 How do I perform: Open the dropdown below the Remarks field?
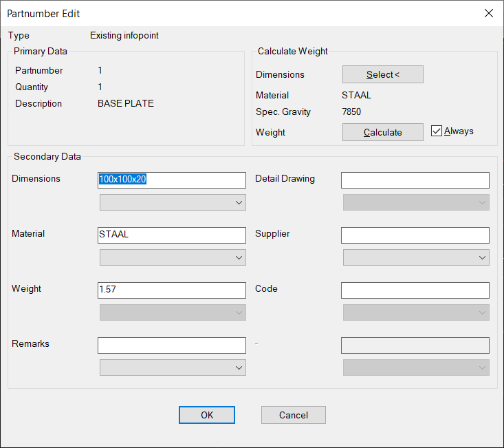point(173,367)
